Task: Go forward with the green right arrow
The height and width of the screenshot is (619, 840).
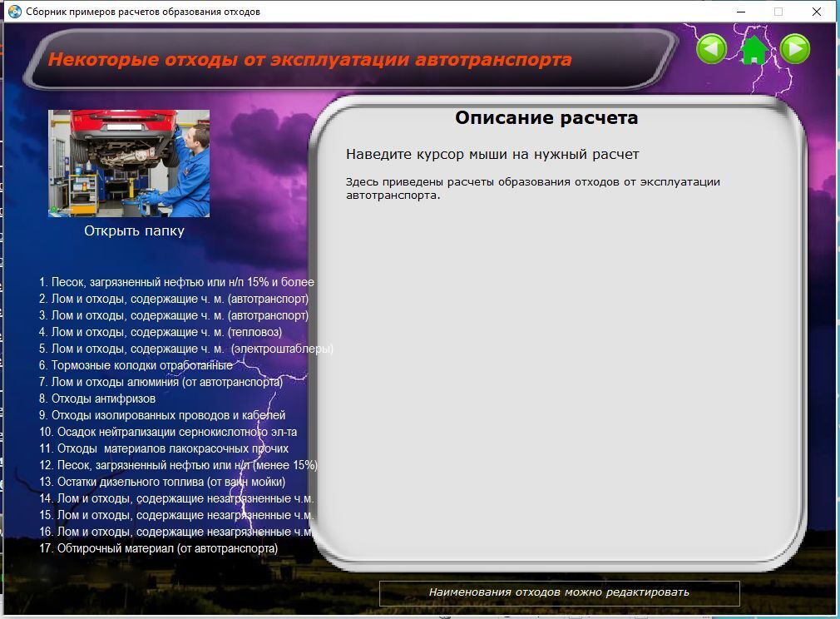Action: point(795,49)
